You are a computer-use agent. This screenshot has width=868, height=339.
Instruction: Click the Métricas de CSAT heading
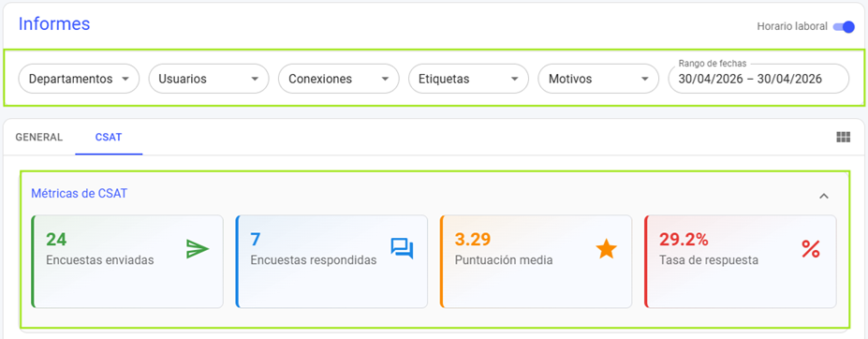[x=80, y=193]
